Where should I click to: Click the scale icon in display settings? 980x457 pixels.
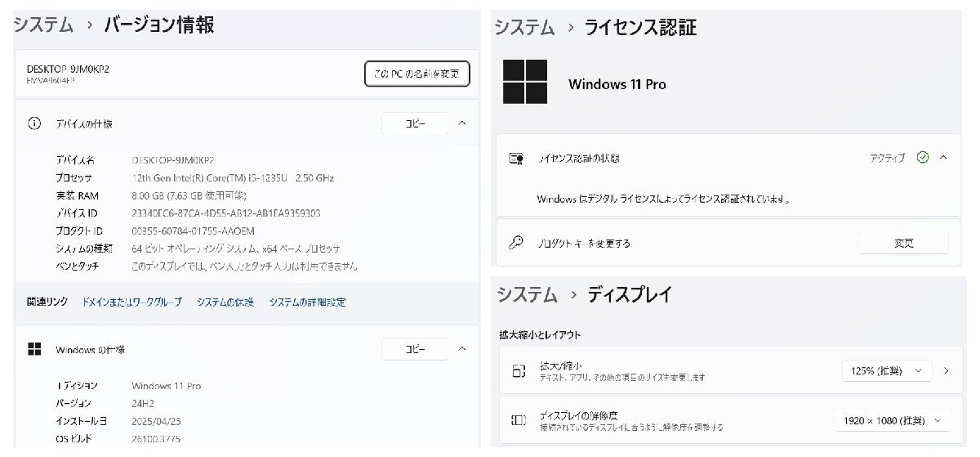519,371
